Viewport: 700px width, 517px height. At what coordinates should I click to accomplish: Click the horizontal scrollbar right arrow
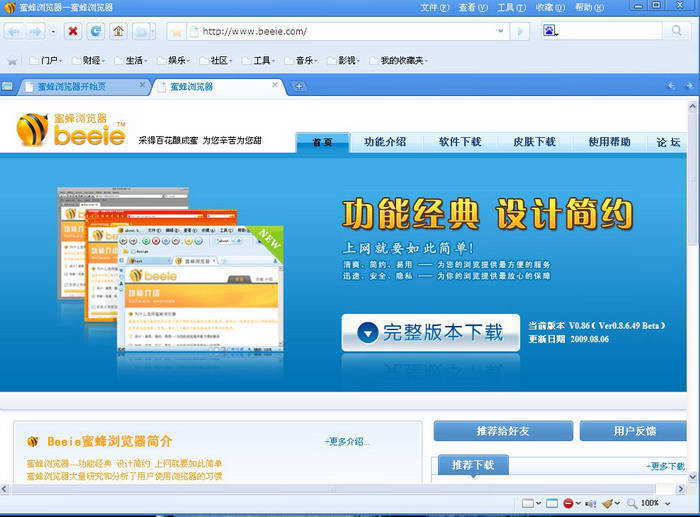click(x=680, y=489)
